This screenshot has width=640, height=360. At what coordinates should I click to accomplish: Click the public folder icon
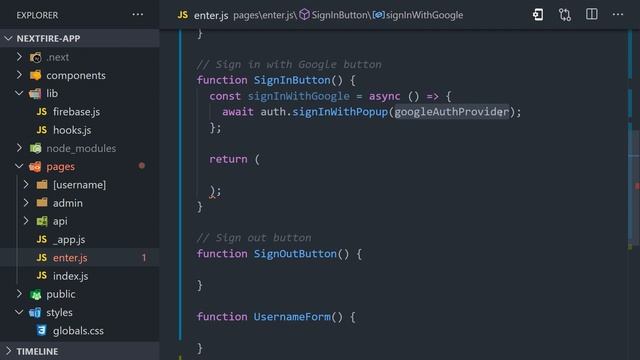point(36,294)
